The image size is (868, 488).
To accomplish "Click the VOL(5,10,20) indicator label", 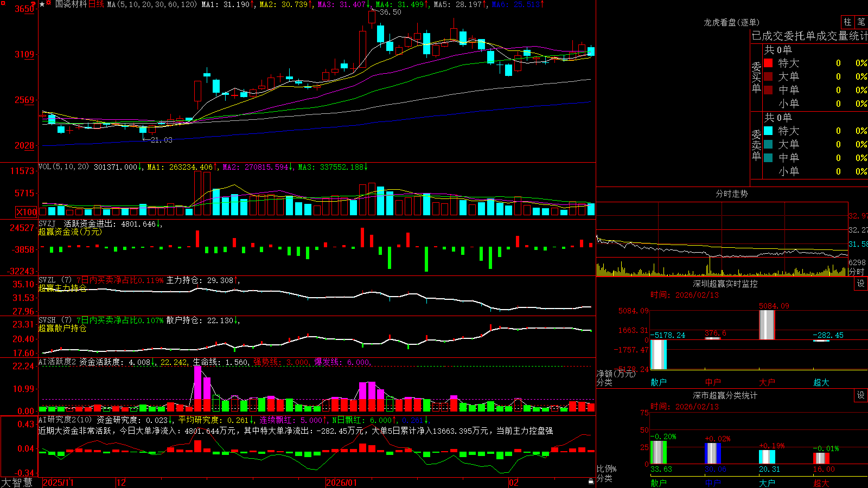I will (63, 167).
